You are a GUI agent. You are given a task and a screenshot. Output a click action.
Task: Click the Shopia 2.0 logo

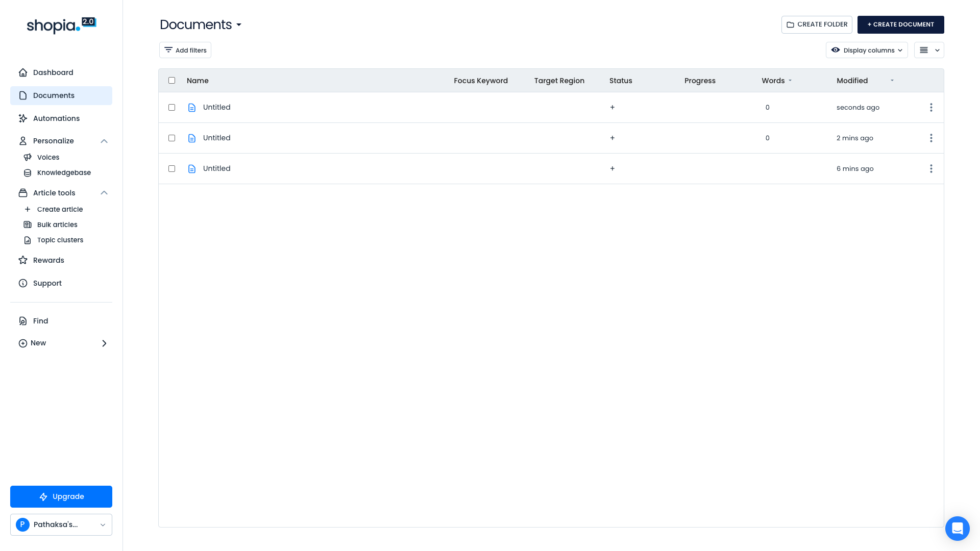tap(61, 25)
